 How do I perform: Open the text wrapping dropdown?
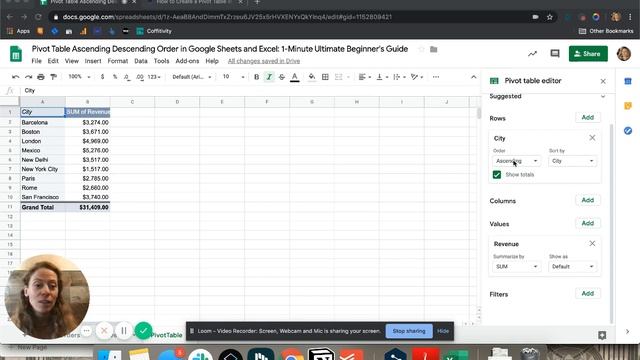[399, 77]
